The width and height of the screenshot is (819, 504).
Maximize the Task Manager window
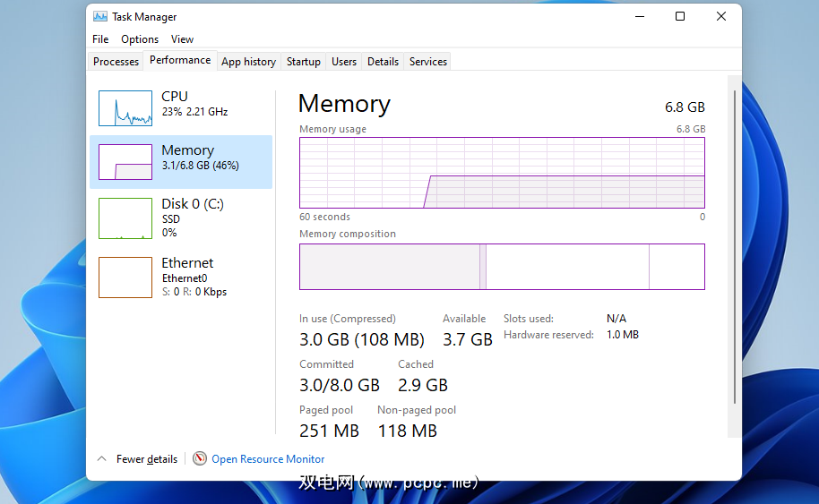click(680, 16)
